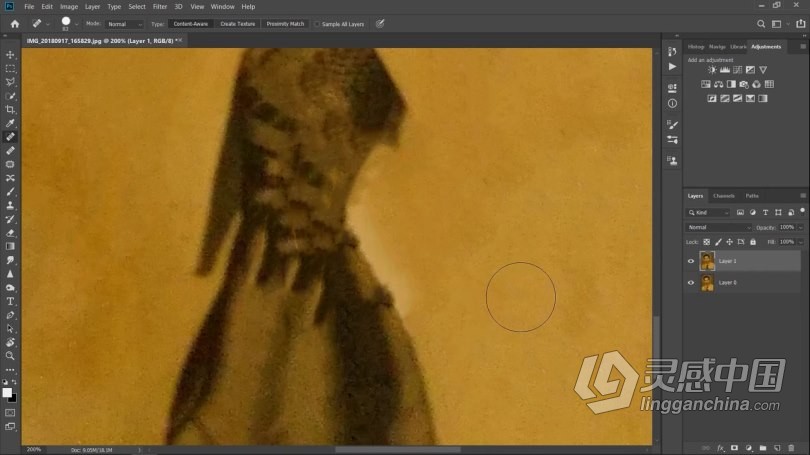Delete layer with trash icon
Image resolution: width=810 pixels, height=455 pixels.
click(791, 448)
